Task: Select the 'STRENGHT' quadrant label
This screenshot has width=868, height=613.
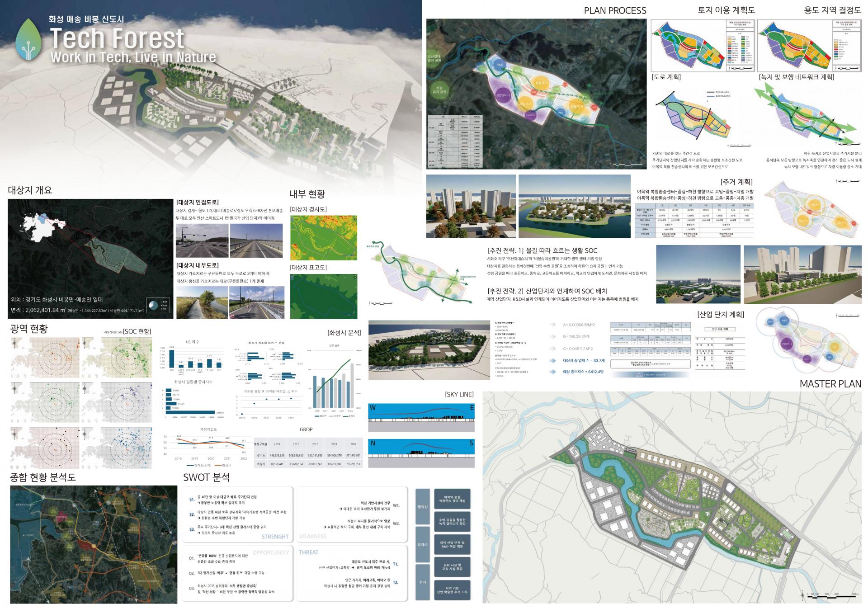Action: [275, 537]
